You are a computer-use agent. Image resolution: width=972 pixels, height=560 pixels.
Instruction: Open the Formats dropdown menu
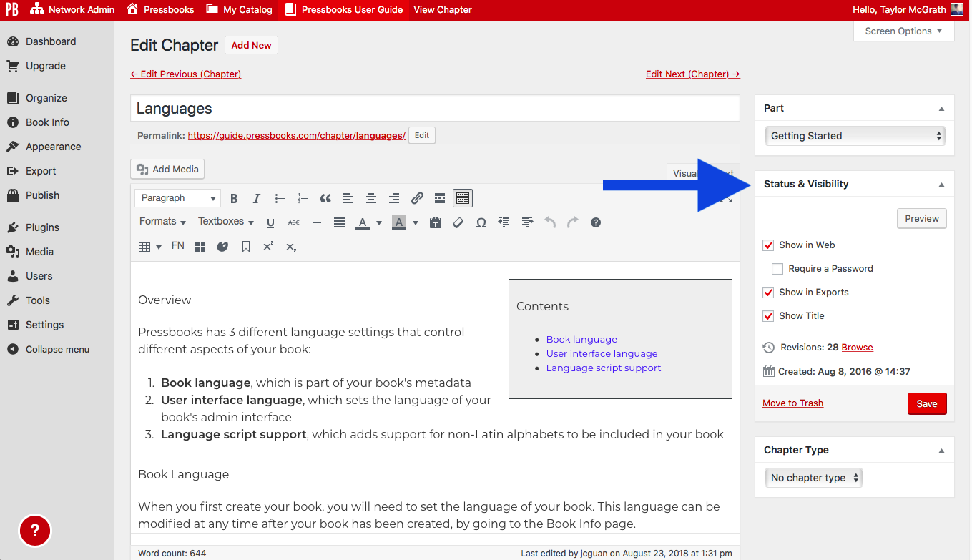coord(163,222)
